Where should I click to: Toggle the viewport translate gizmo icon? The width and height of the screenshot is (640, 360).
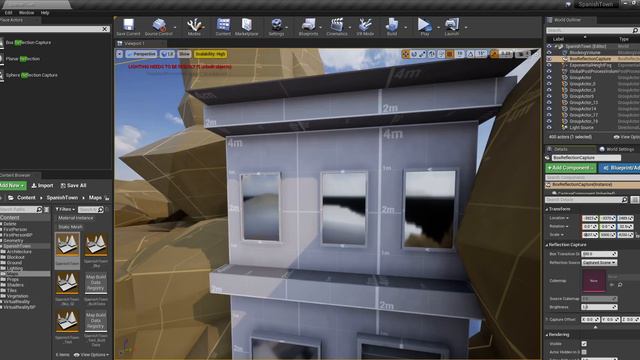click(x=405, y=54)
